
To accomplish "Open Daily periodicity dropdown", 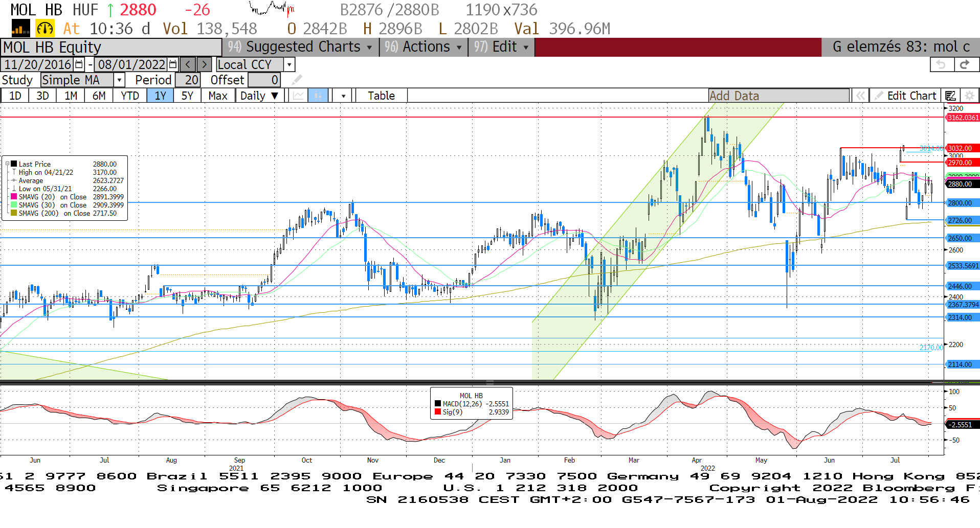I will tap(259, 96).
